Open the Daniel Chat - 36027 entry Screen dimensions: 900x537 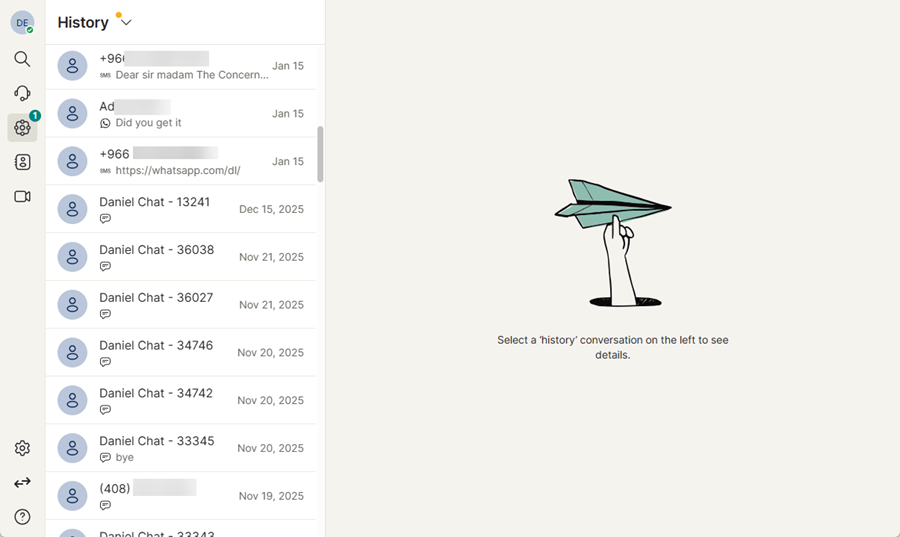click(x=185, y=305)
